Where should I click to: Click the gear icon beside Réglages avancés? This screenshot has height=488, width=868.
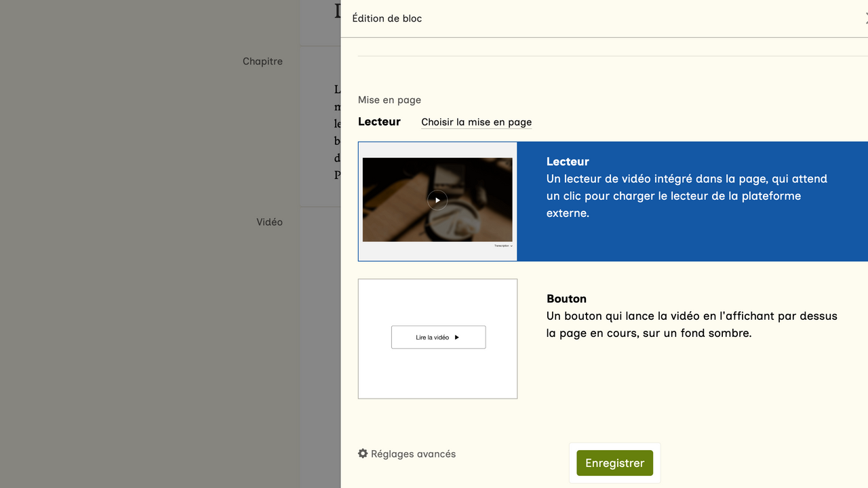tap(363, 453)
